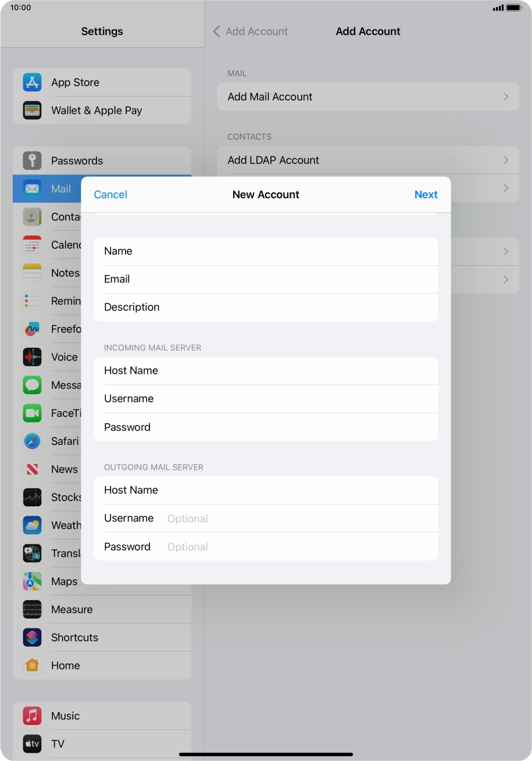Select the Safari compass icon

[x=32, y=441]
